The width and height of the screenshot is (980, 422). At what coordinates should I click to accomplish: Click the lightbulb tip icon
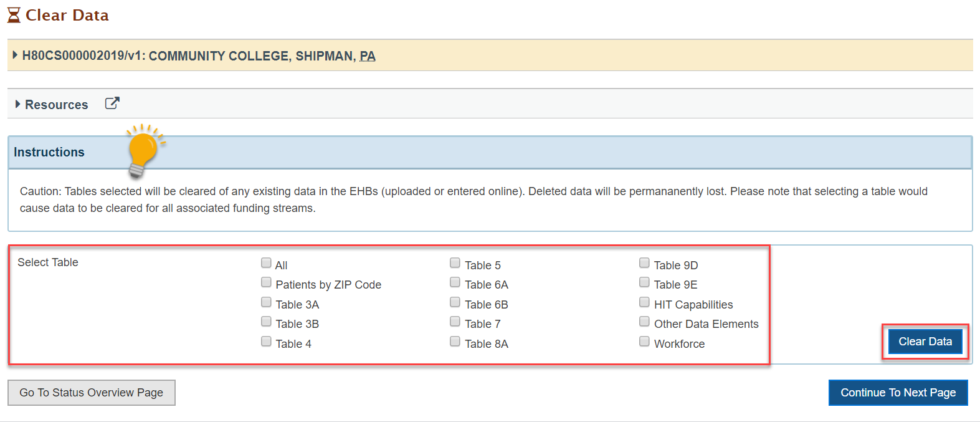tap(145, 150)
